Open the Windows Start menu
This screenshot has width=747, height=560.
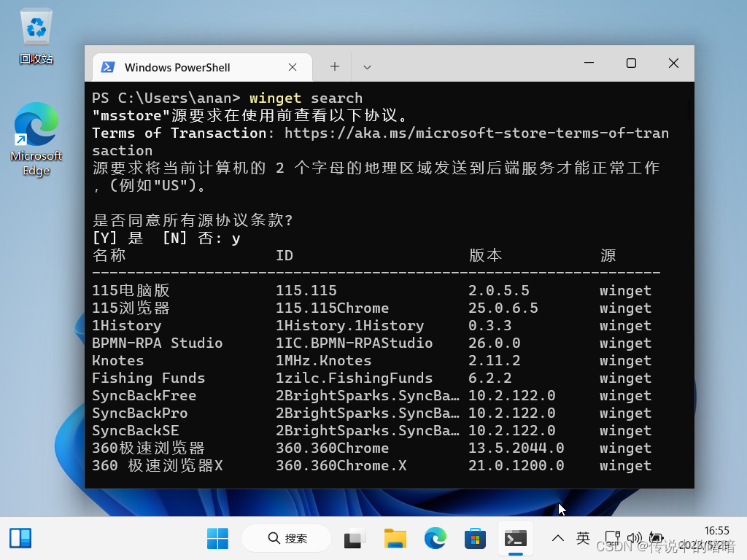click(217, 539)
